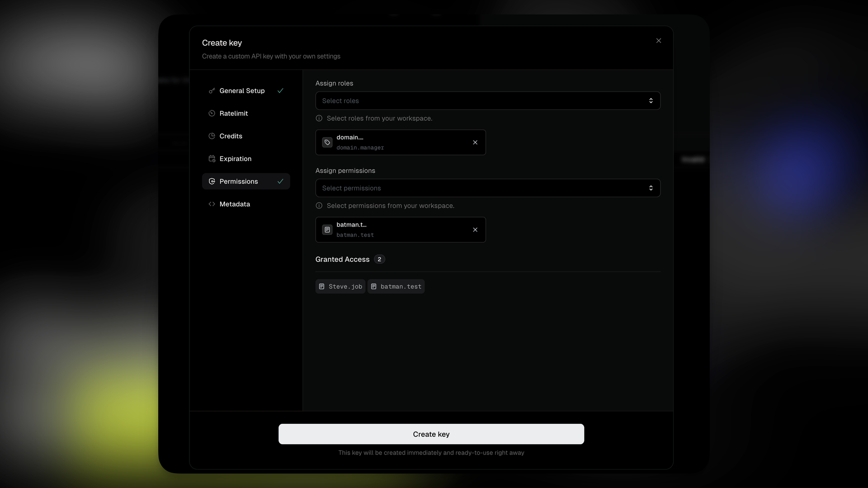This screenshot has height=488, width=868.
Task: Click the Assign permissions label
Action: point(345,171)
